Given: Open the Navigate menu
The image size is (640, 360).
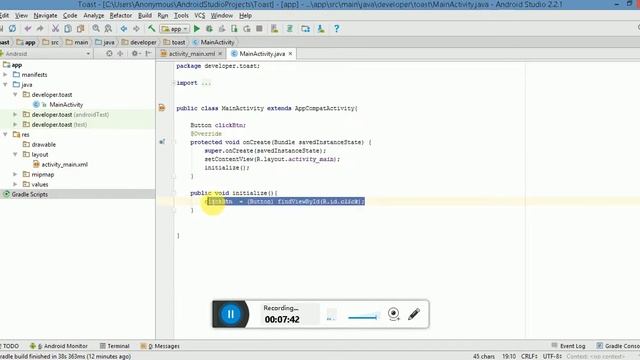Looking at the screenshot, I should coord(45,16).
